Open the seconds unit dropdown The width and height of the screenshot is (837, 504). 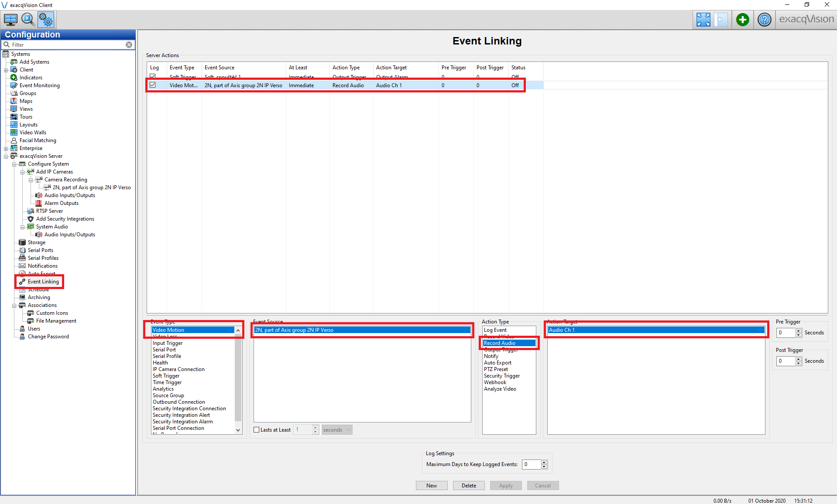click(337, 430)
